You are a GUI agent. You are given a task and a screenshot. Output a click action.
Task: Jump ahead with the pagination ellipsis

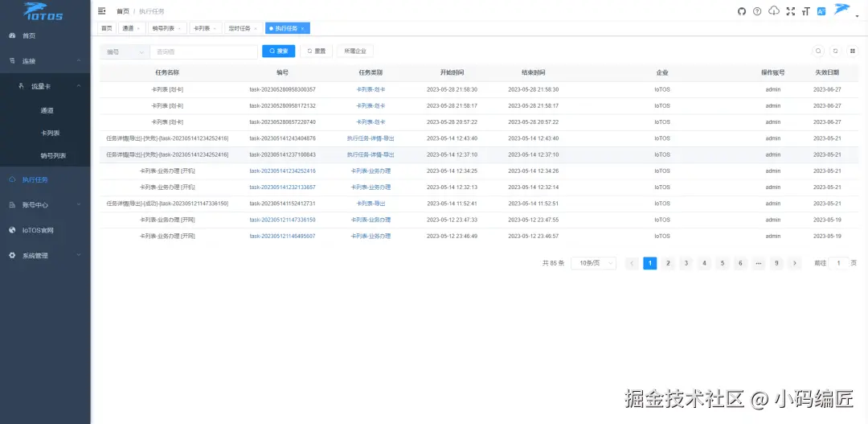pos(759,263)
